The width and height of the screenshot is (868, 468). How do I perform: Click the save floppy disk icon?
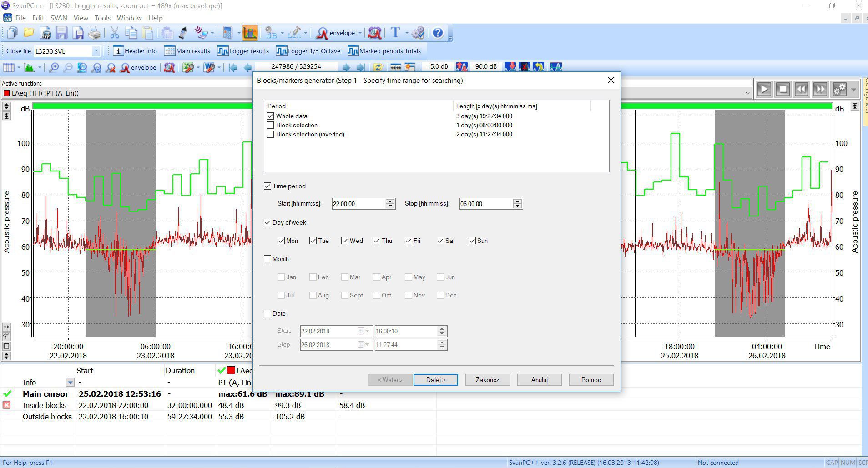pyautogui.click(x=61, y=33)
